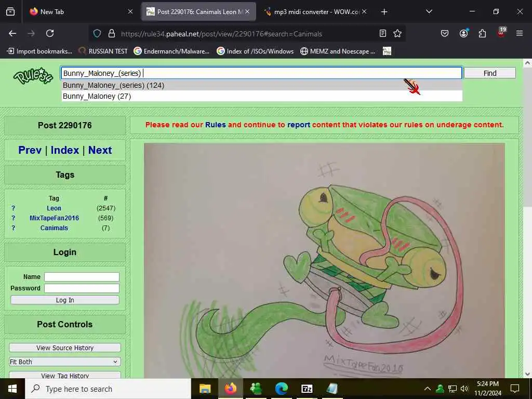Focus the login Password field
Screen dimensions: 532x399
[82, 288]
